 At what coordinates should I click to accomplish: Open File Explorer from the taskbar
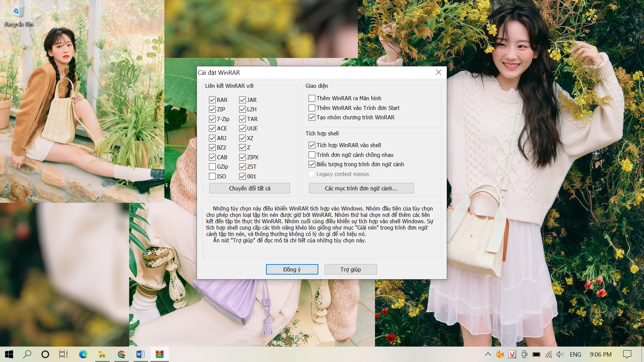102,354
